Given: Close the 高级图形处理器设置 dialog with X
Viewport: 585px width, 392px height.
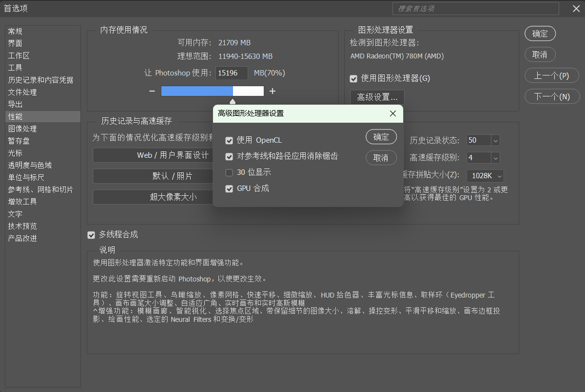Looking at the screenshot, I should 393,113.
